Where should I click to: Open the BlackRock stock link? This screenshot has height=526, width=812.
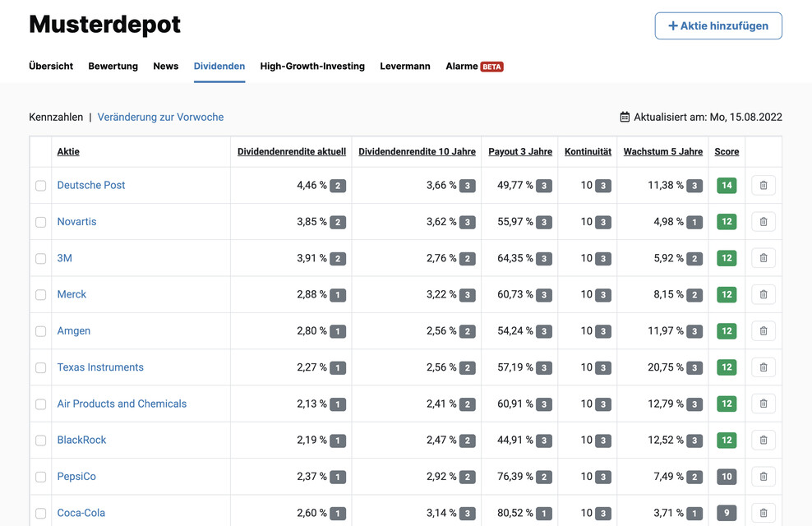point(81,440)
